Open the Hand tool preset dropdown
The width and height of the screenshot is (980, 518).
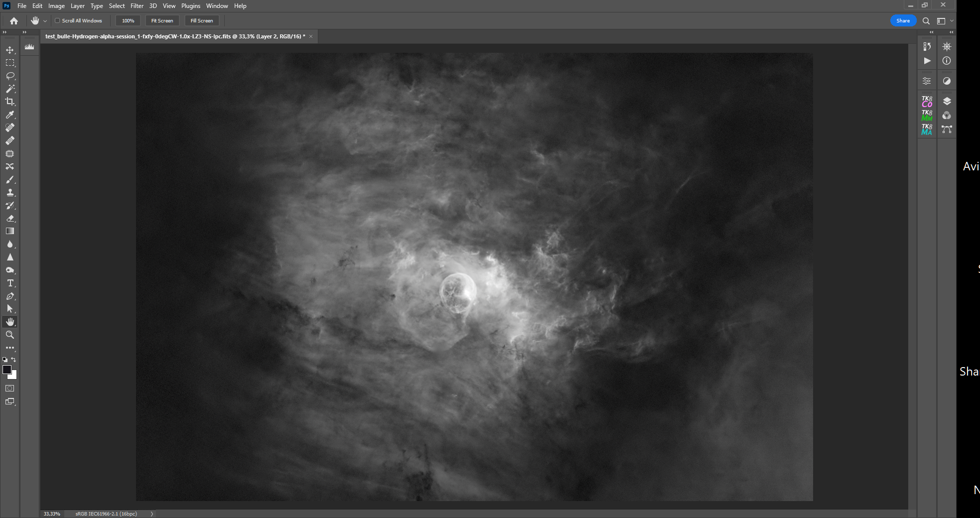[x=45, y=21]
